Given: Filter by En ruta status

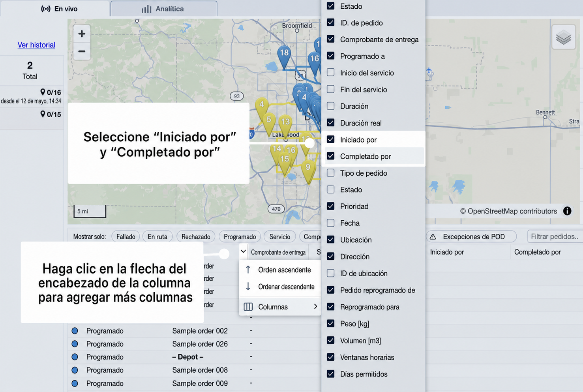Looking at the screenshot, I should [x=157, y=236].
